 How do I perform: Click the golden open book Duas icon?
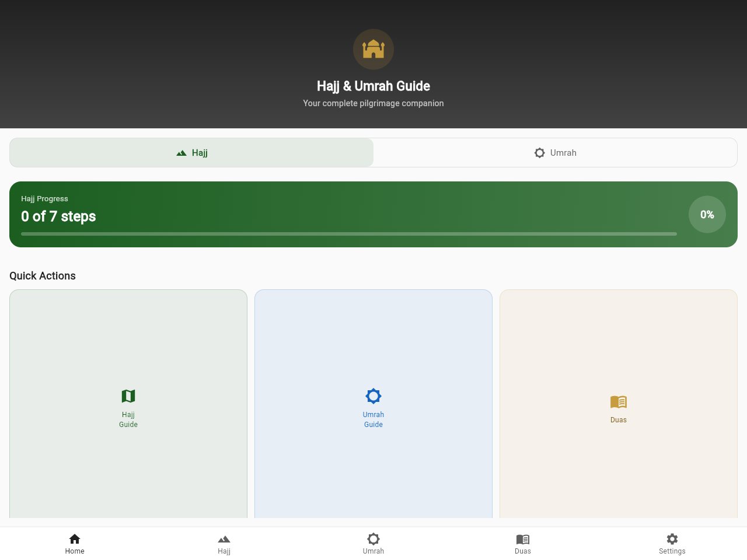click(619, 401)
